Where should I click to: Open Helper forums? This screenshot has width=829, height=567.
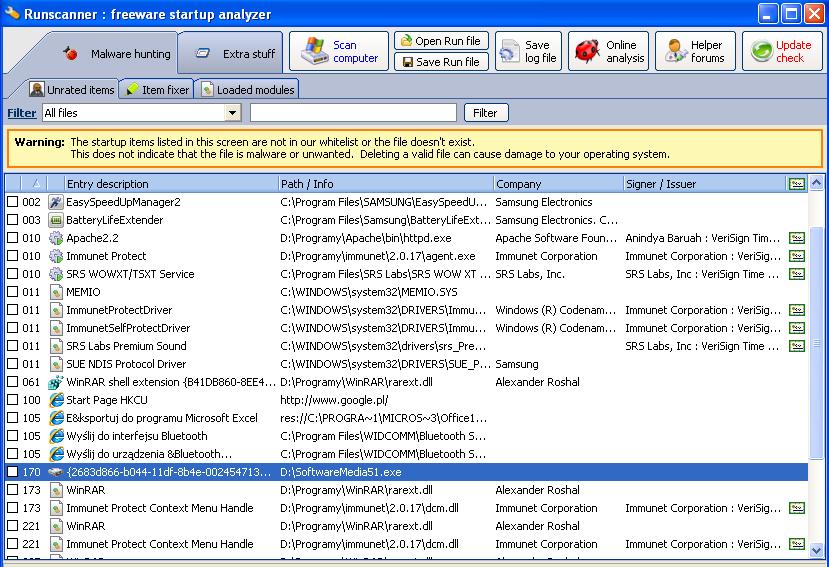click(695, 51)
